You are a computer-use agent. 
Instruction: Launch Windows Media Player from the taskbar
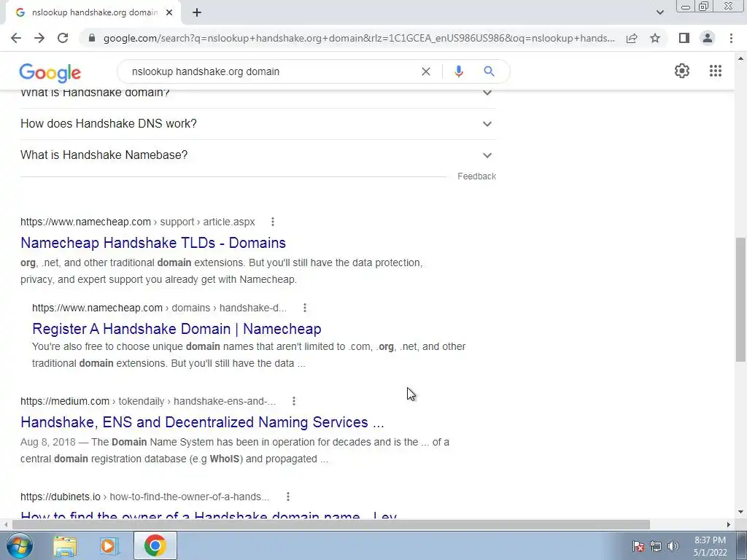pyautogui.click(x=109, y=546)
